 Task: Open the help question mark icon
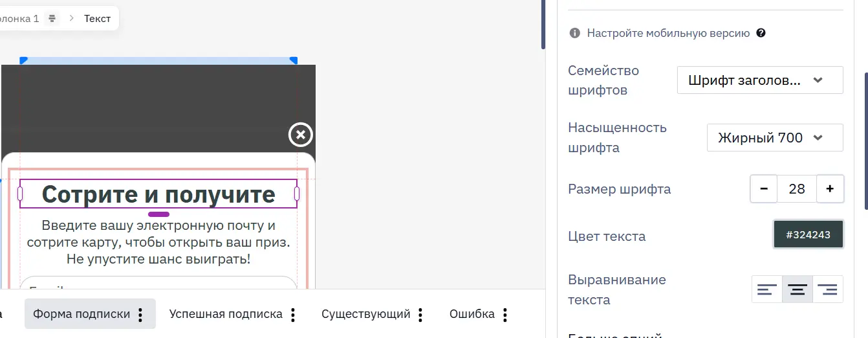coord(761,33)
